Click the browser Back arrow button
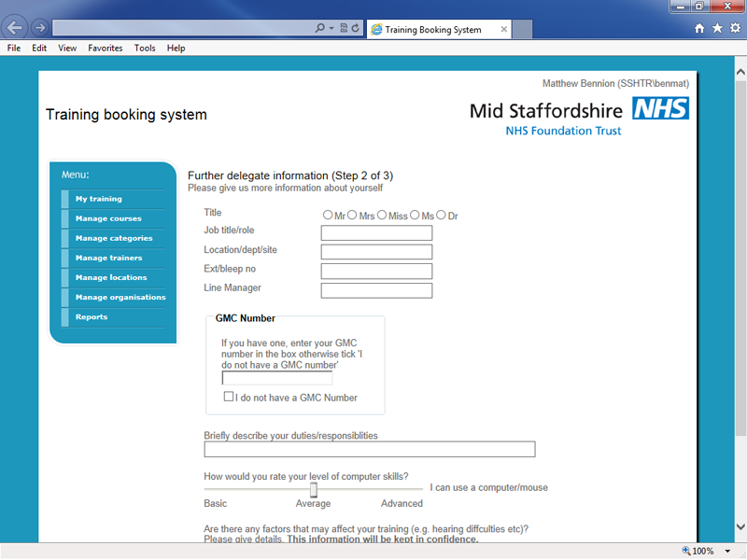 15,28
